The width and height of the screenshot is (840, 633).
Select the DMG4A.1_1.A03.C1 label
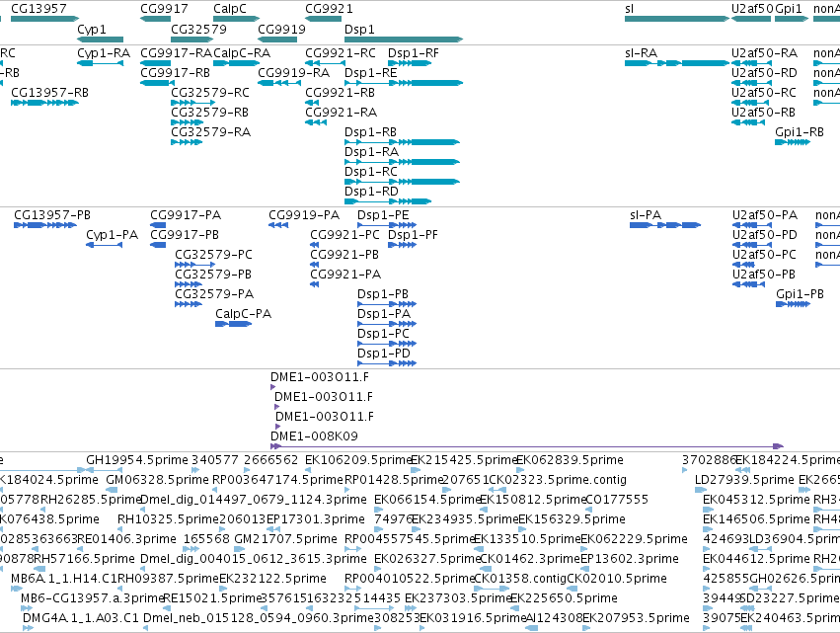click(x=80, y=618)
